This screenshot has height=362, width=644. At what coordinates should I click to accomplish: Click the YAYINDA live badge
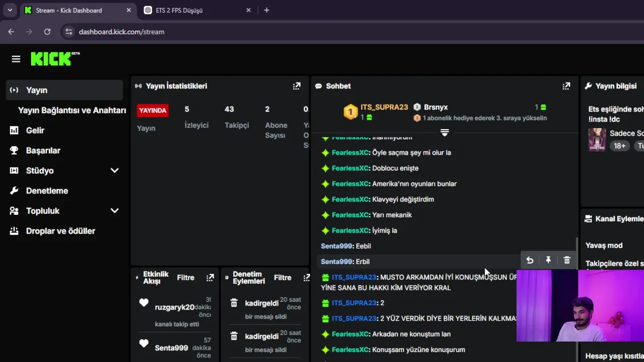click(x=152, y=111)
